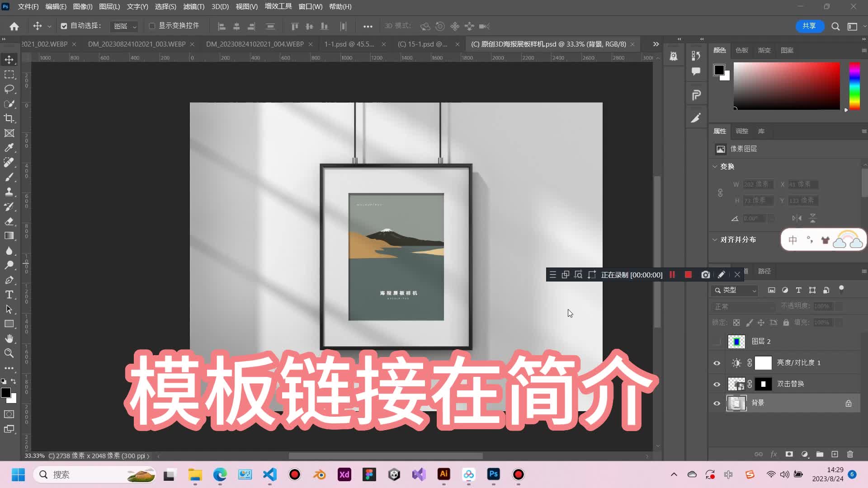Select the Lasso tool
The height and width of the screenshot is (488, 868).
click(x=9, y=89)
